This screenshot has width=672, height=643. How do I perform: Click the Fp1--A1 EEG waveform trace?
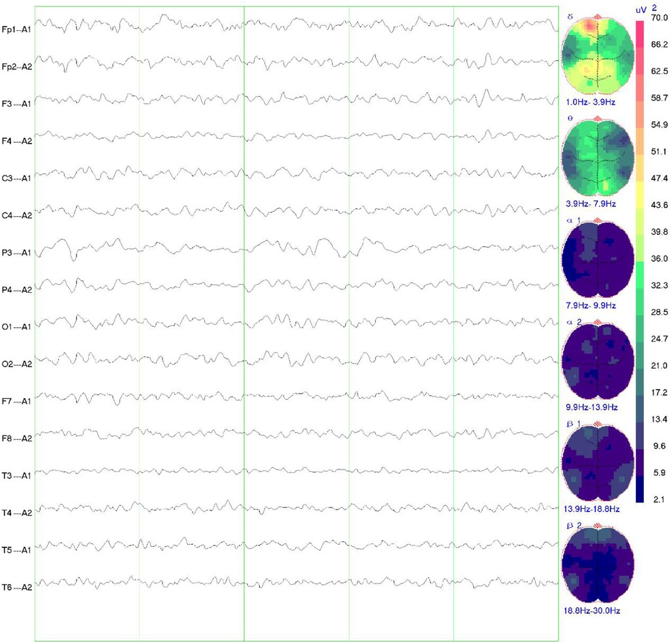click(x=297, y=25)
